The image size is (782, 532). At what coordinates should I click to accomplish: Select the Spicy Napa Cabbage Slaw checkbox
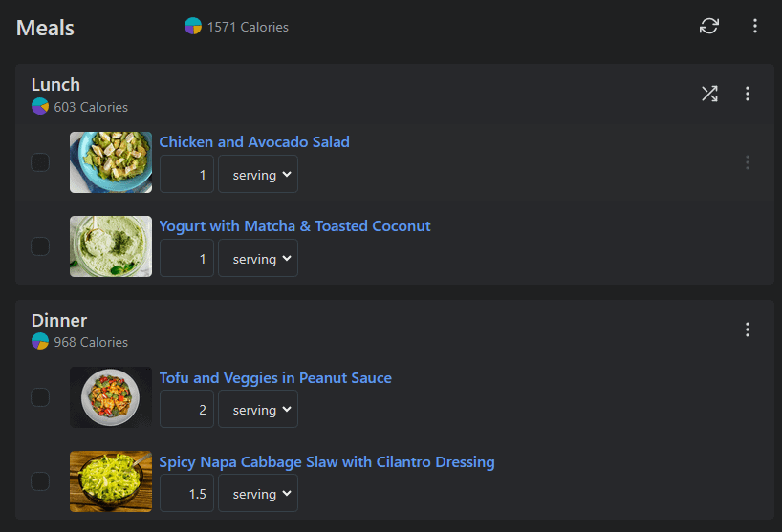point(40,481)
